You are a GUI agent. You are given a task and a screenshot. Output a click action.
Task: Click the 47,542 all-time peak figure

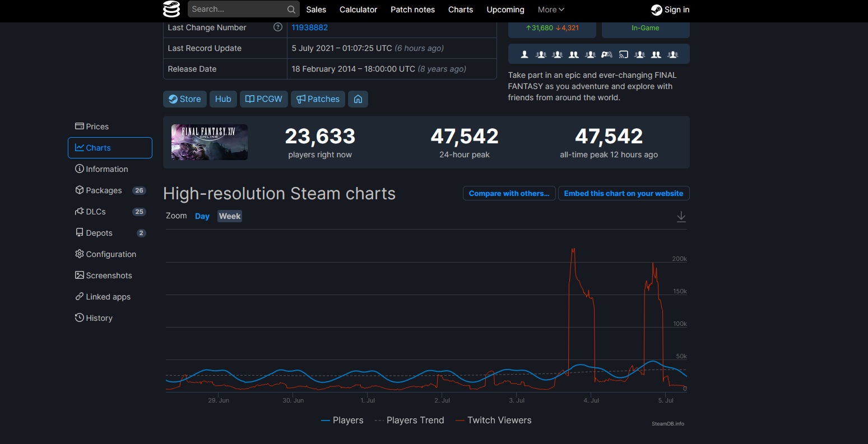[x=609, y=136]
